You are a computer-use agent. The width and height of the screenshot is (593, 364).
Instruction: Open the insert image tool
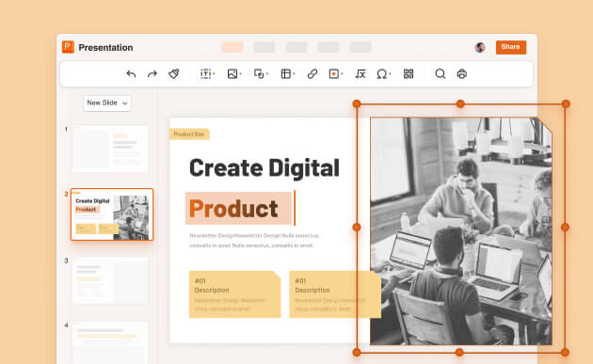tap(232, 73)
